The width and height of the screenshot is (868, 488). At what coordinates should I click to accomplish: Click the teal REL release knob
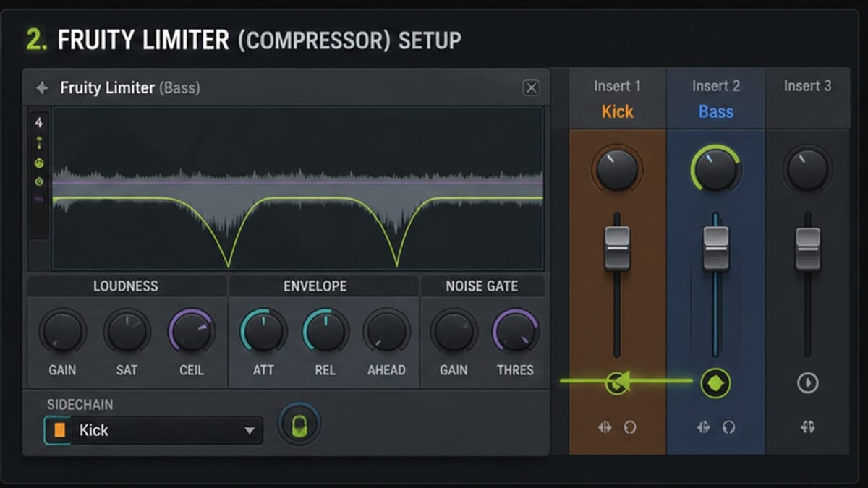pos(325,332)
